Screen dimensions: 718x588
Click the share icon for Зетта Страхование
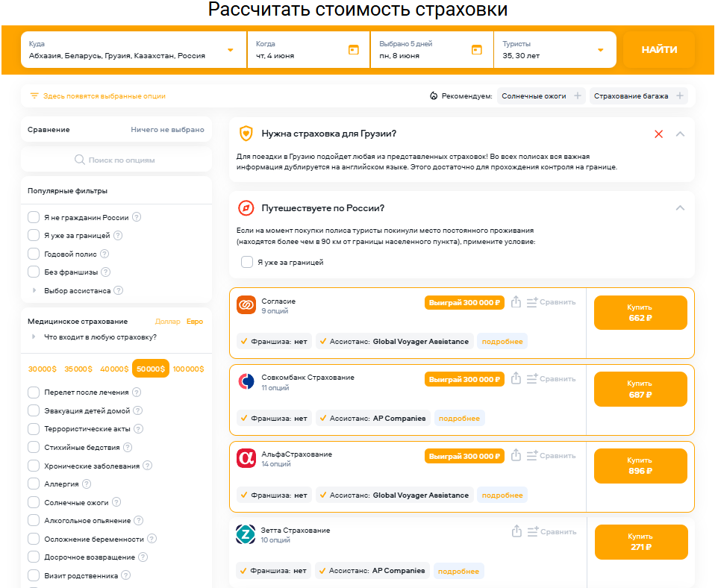[516, 531]
